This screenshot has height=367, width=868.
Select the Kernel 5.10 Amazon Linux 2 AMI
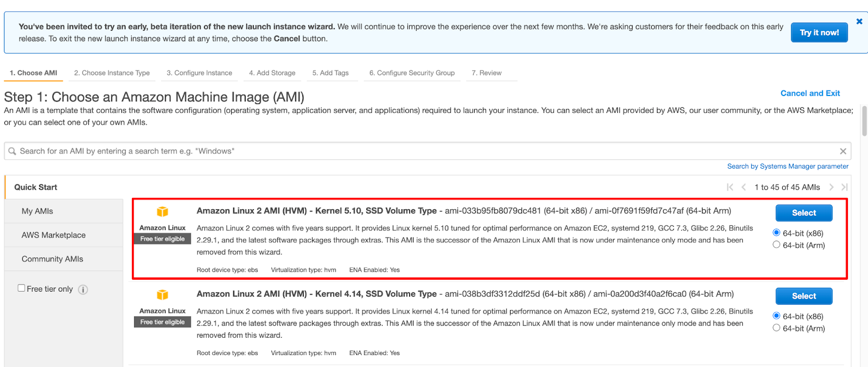click(x=804, y=213)
